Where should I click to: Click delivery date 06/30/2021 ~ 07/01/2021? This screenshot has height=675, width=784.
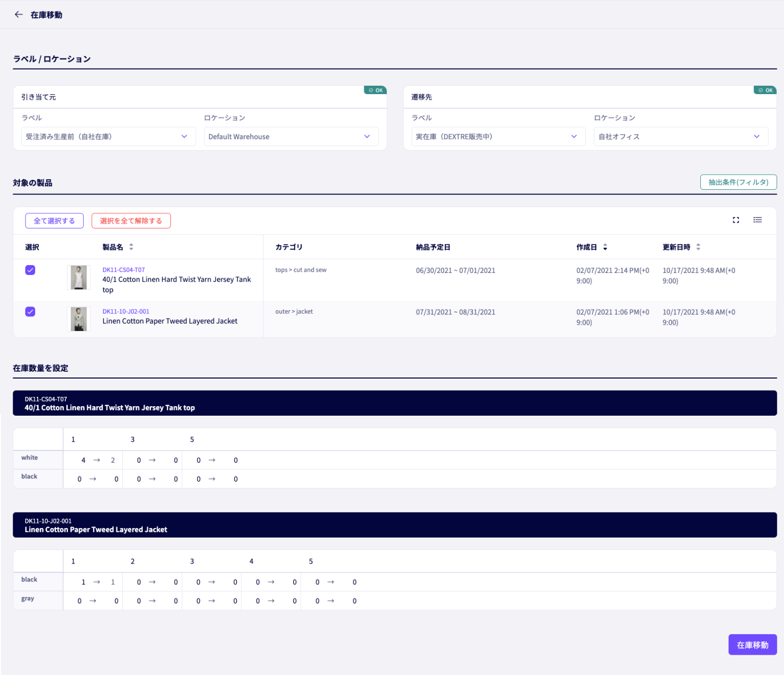(x=455, y=270)
